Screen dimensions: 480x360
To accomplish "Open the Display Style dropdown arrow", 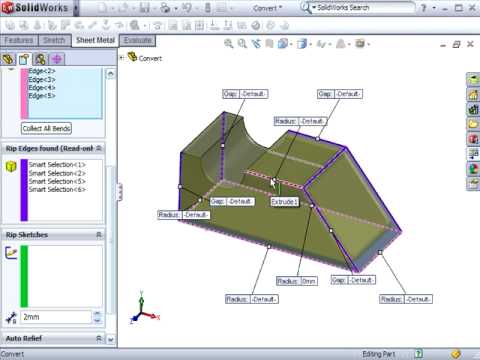I will point(310,44).
